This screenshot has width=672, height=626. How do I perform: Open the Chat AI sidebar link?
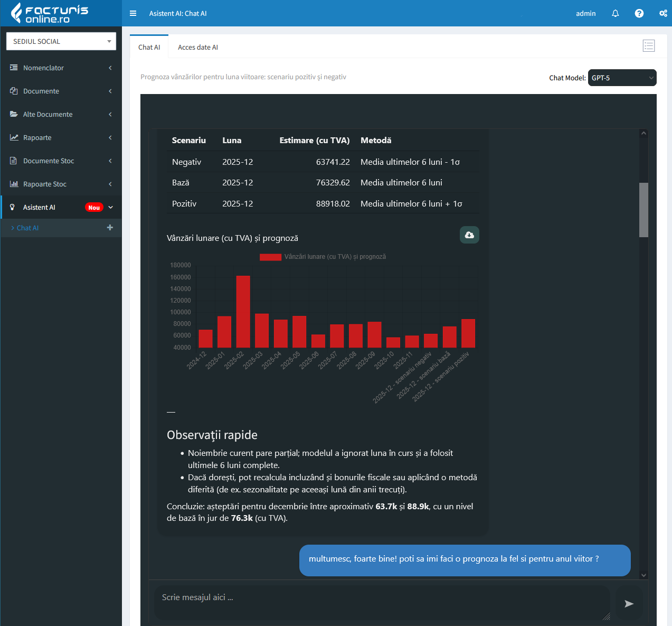[27, 228]
